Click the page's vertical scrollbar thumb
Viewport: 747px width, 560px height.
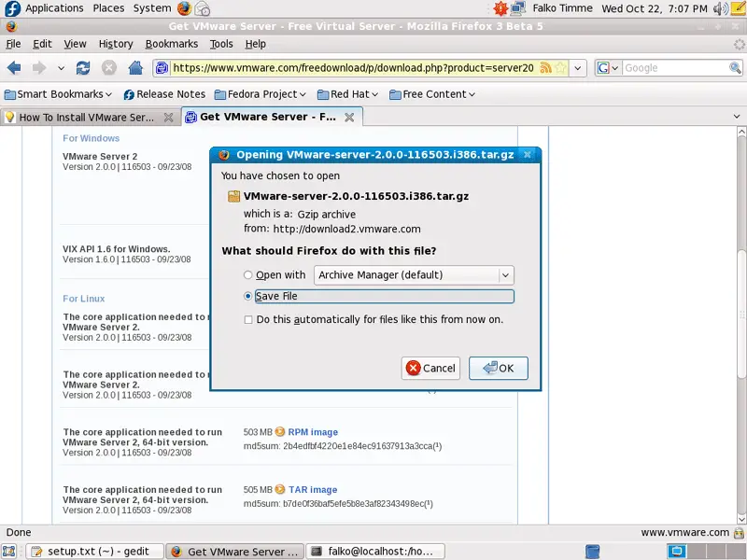pos(741,314)
